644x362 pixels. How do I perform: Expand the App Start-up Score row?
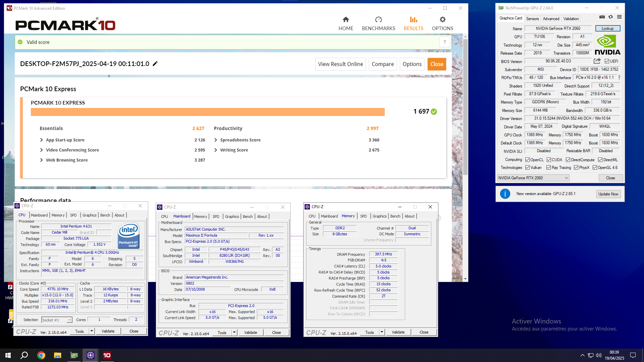click(x=42, y=140)
